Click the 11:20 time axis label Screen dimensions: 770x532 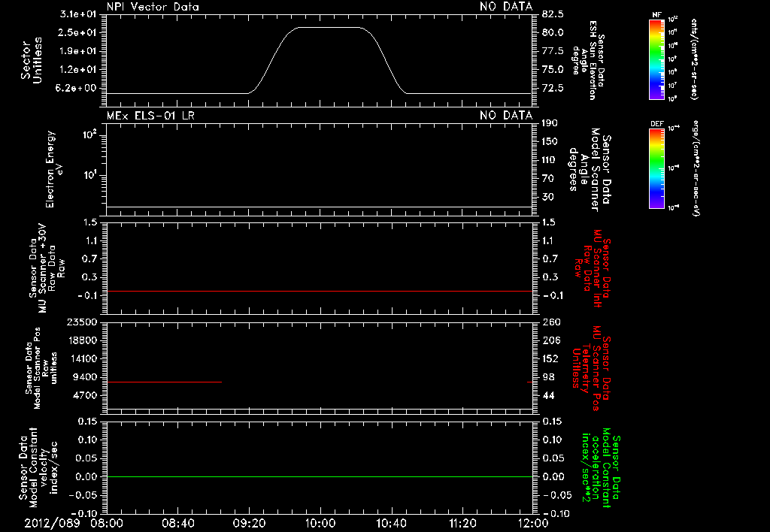coord(462,523)
